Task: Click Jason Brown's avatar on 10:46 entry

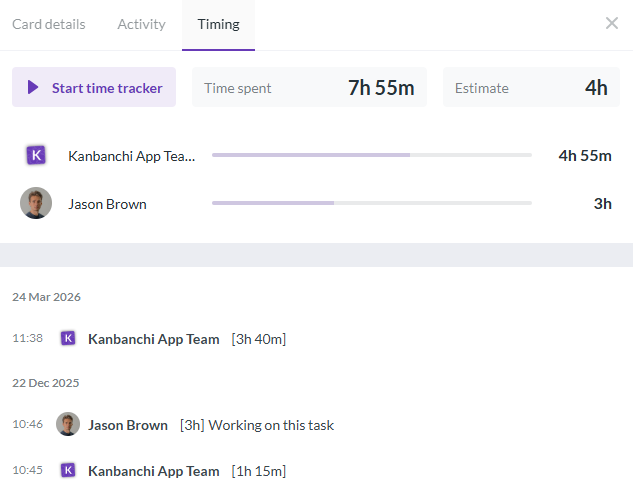Action: pos(68,424)
